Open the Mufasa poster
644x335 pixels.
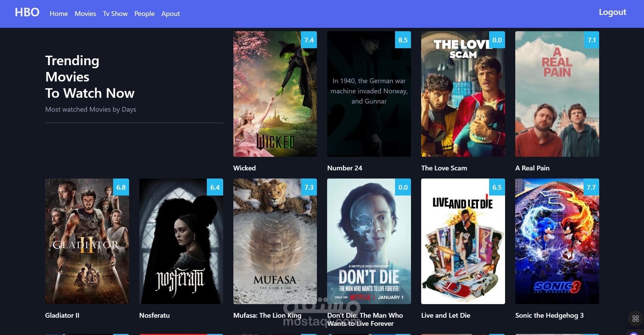pyautogui.click(x=275, y=241)
